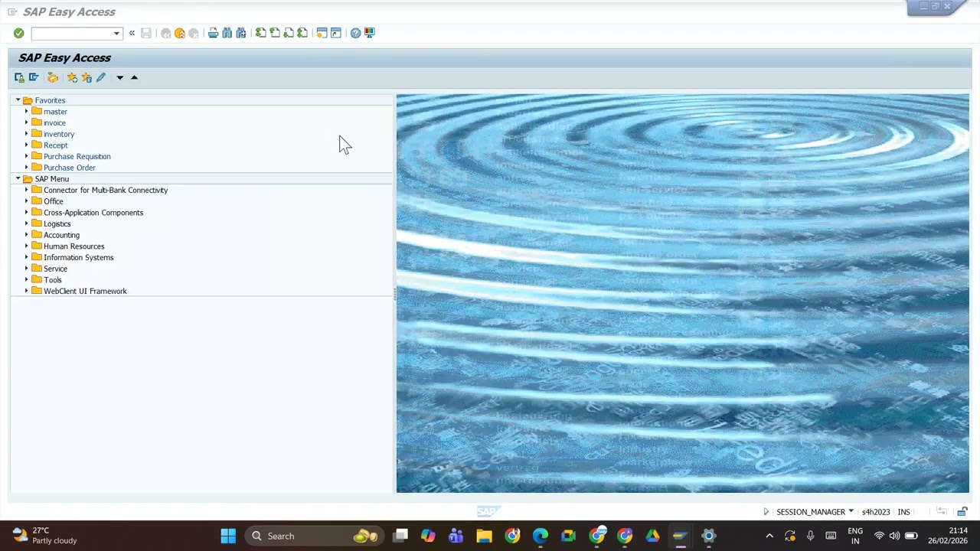Screen dimensions: 980x551
Task: Go to First Page icon
Action: [261, 33]
